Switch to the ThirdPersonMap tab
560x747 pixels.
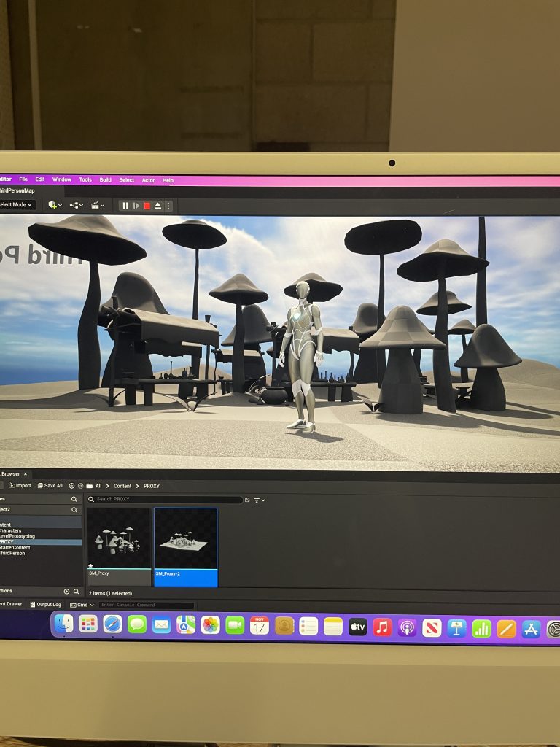click(x=17, y=190)
